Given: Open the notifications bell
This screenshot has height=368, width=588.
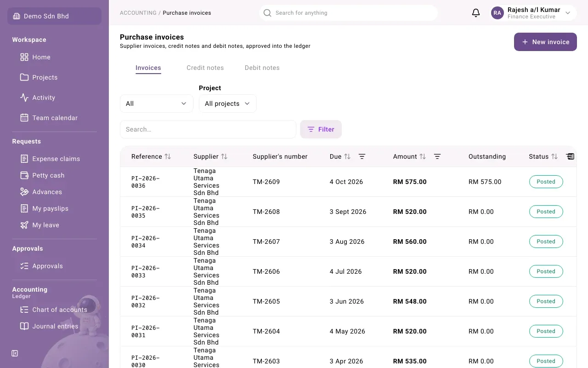Looking at the screenshot, I should [x=476, y=13].
